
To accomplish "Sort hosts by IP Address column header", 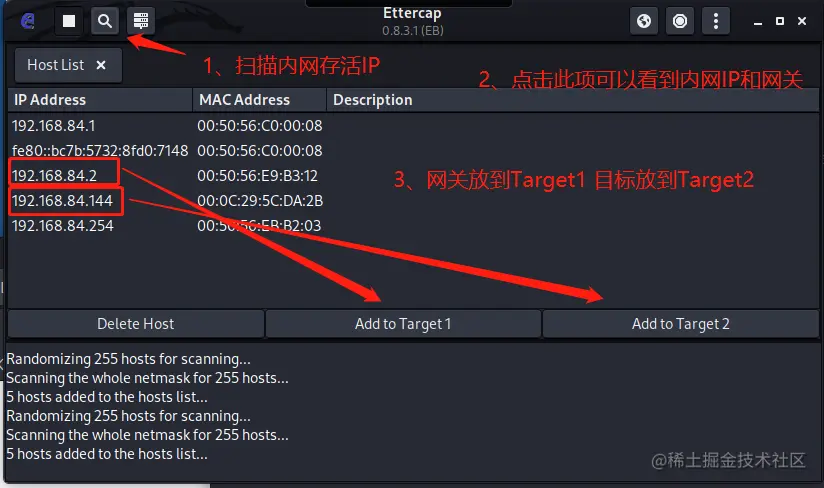I will pos(100,100).
